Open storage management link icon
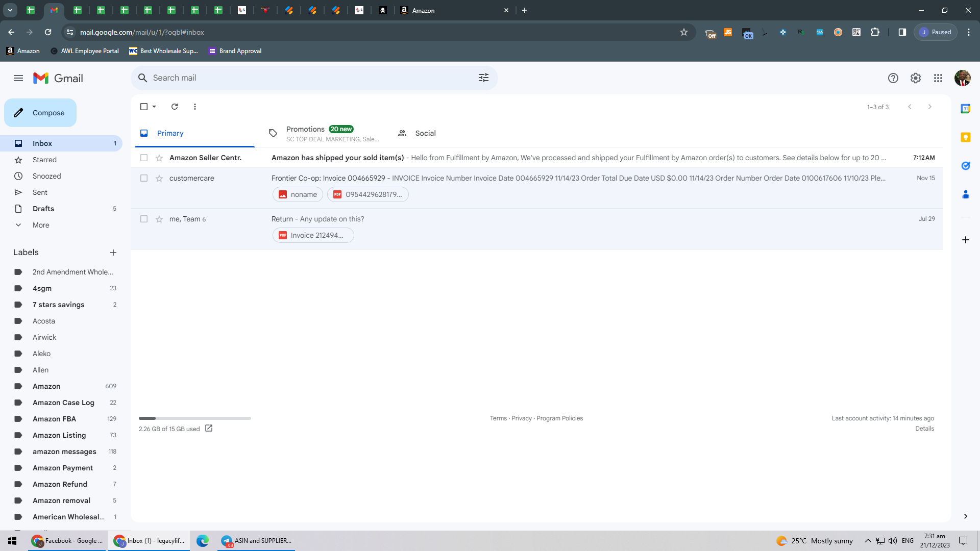The image size is (980, 551). pos(209,429)
